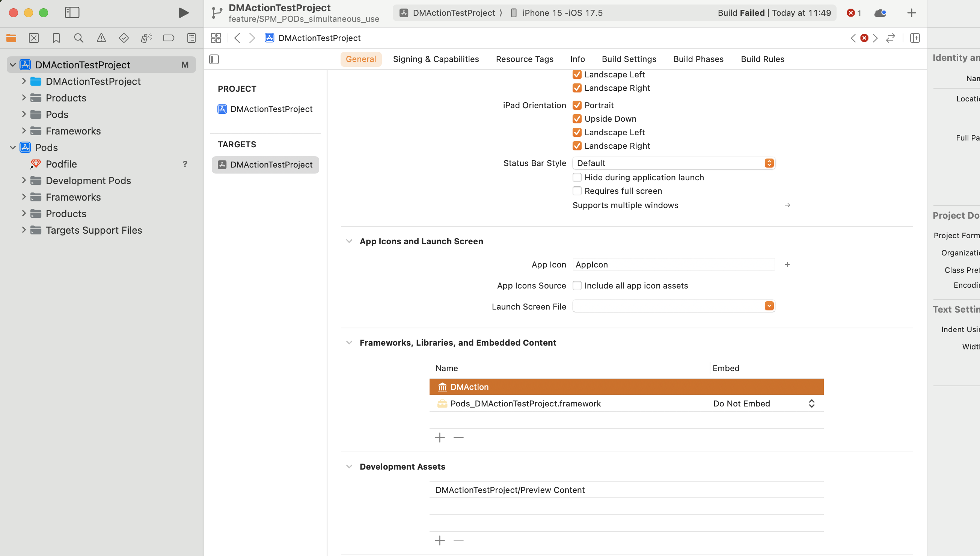Uncheck iPad Upside Down orientation
Viewport: 980px width, 556px height.
pos(577,119)
